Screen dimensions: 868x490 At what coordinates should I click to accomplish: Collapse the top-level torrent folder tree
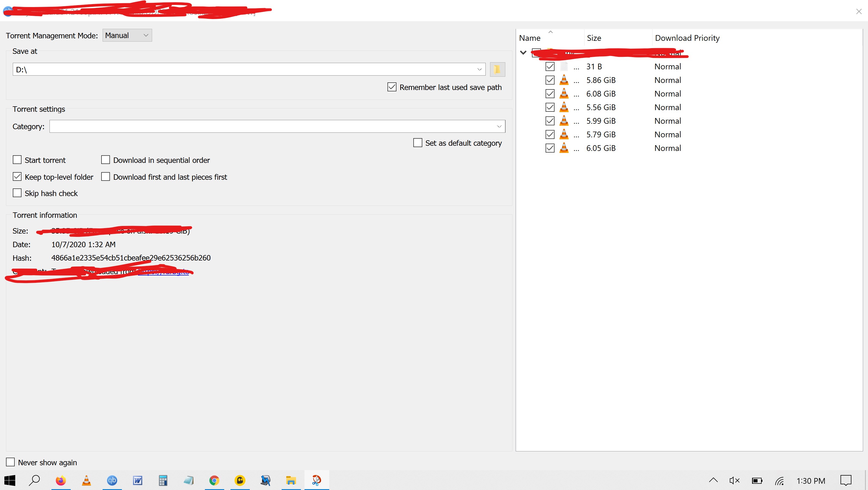click(523, 52)
